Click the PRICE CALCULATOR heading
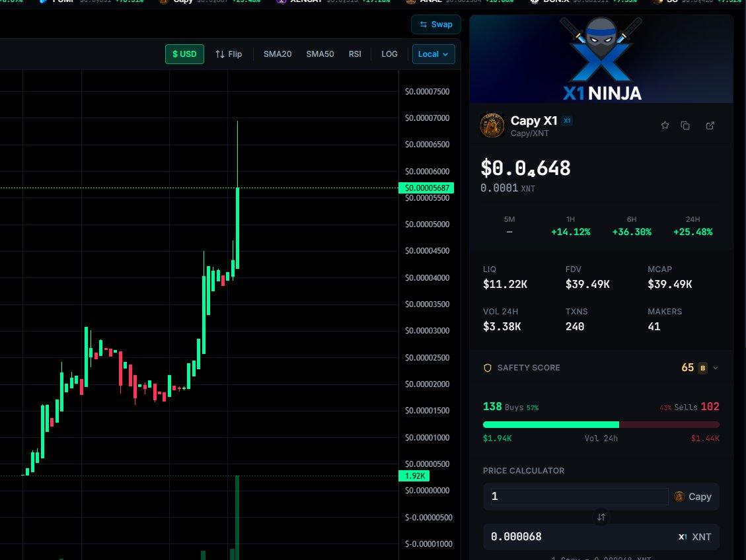746x560 pixels. tap(523, 471)
